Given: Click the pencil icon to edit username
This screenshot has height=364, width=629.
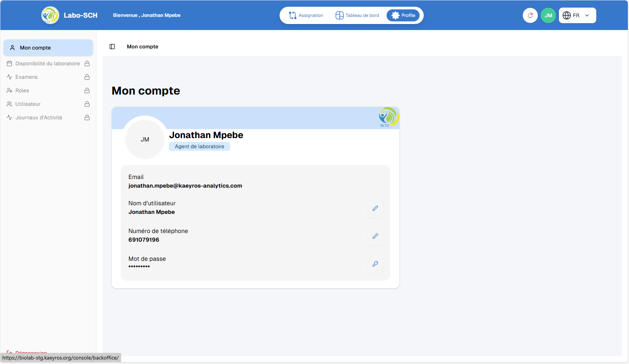Looking at the screenshot, I should (375, 208).
